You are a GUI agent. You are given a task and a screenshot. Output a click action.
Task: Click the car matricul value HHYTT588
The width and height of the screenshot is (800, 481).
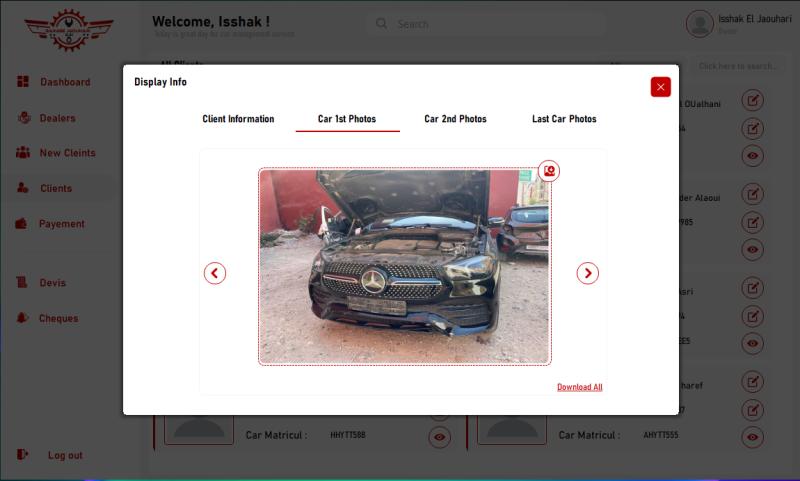point(348,435)
